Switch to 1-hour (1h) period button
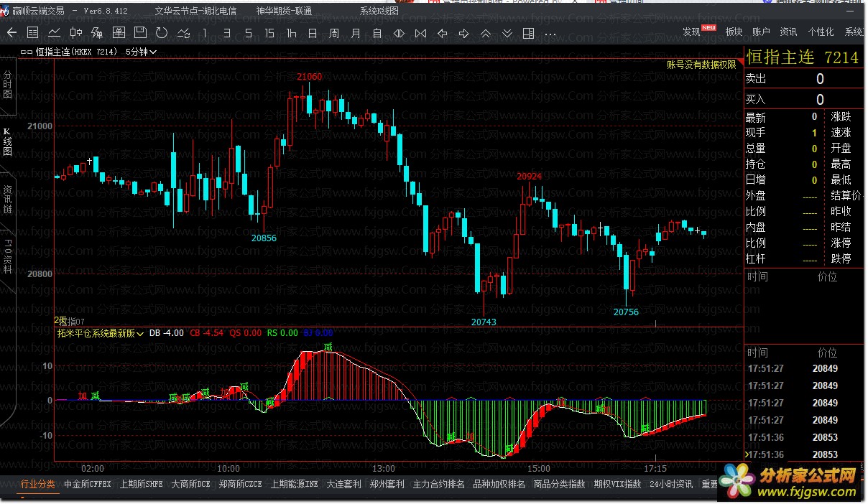The width and height of the screenshot is (868, 504). (x=291, y=33)
